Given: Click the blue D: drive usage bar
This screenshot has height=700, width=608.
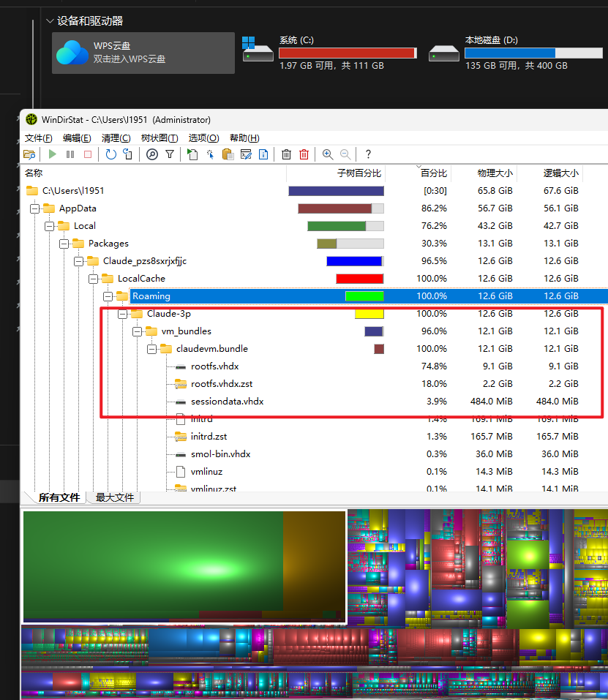Looking at the screenshot, I should tap(533, 53).
